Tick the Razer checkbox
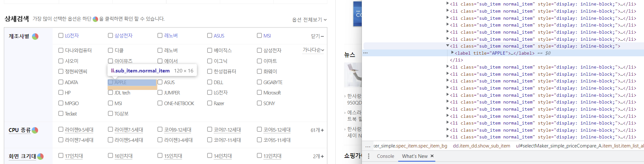 [210, 103]
